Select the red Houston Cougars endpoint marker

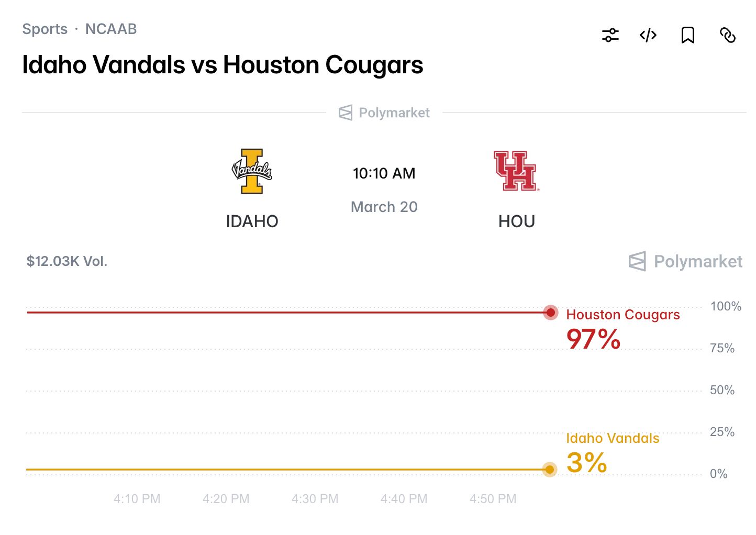point(550,313)
